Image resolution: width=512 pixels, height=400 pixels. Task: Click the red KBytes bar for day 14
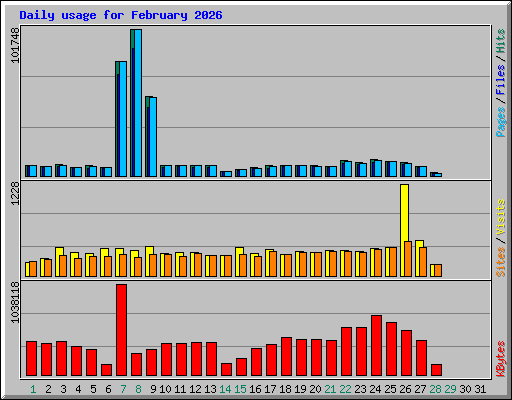tap(226, 369)
